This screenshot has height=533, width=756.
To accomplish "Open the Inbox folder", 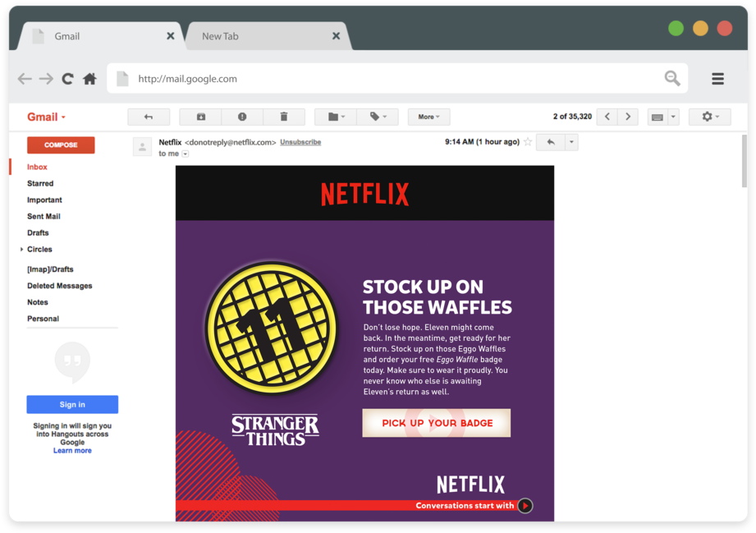I will [37, 167].
